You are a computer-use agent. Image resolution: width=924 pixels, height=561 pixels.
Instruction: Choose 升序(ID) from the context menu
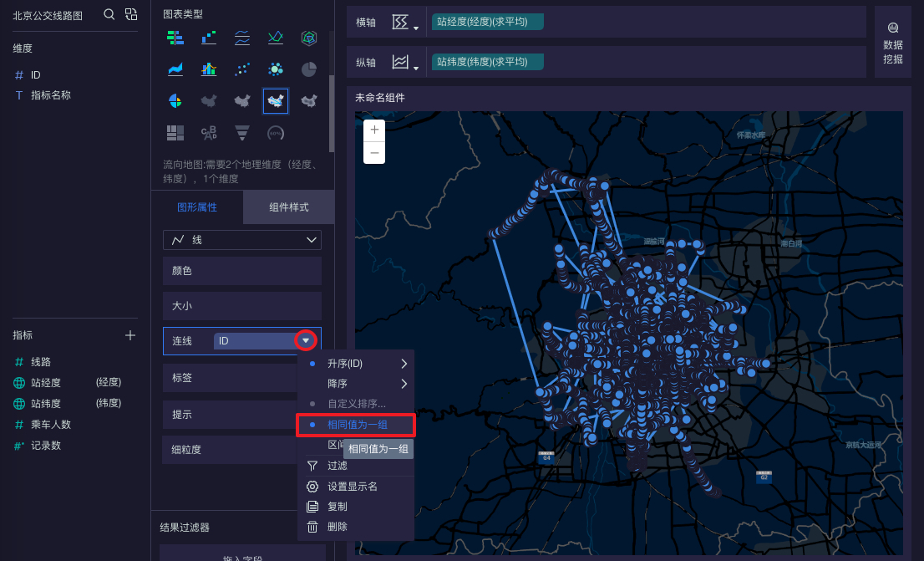(356, 364)
